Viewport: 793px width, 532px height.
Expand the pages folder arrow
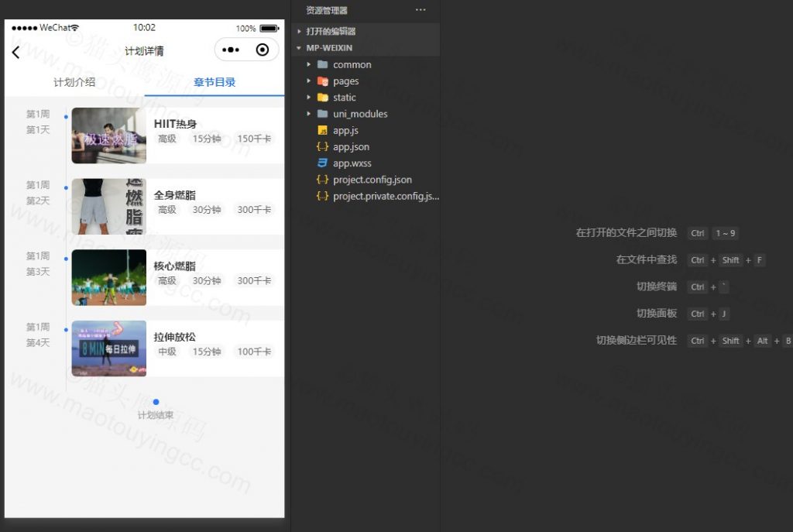tap(308, 81)
